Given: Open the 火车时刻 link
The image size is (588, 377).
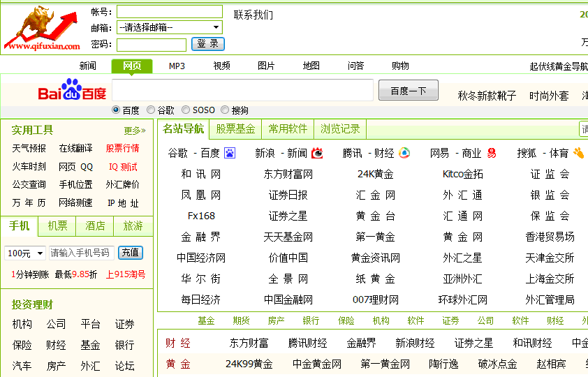Looking at the screenshot, I should click(x=29, y=166).
